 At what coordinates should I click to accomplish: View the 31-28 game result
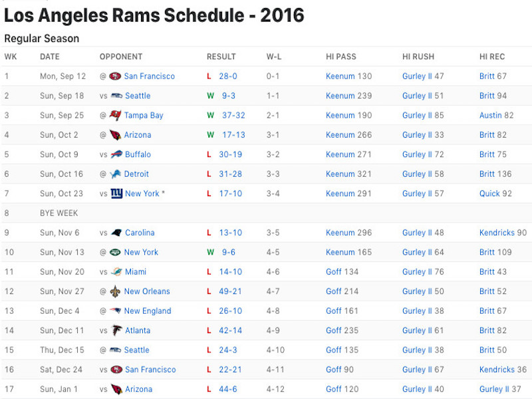pos(230,174)
